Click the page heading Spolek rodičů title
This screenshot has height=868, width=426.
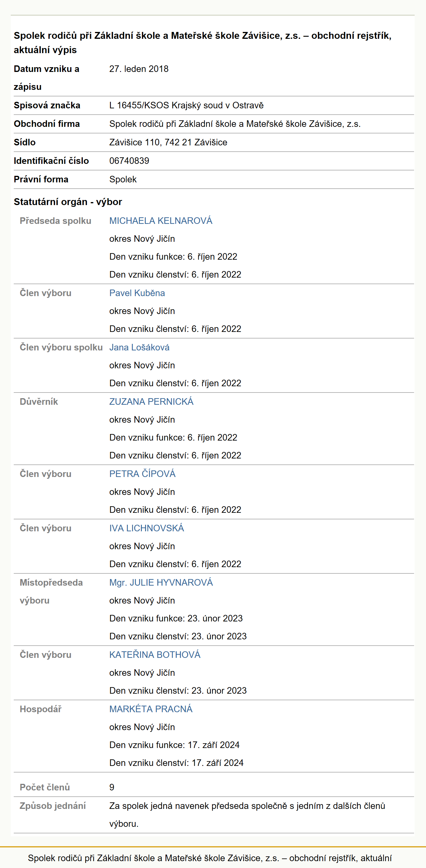pyautogui.click(x=202, y=42)
